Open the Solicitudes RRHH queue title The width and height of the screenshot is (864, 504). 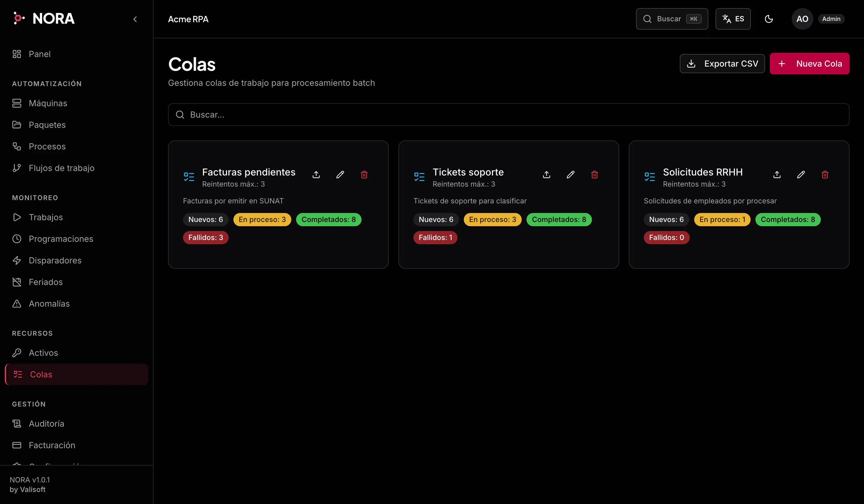[703, 172]
